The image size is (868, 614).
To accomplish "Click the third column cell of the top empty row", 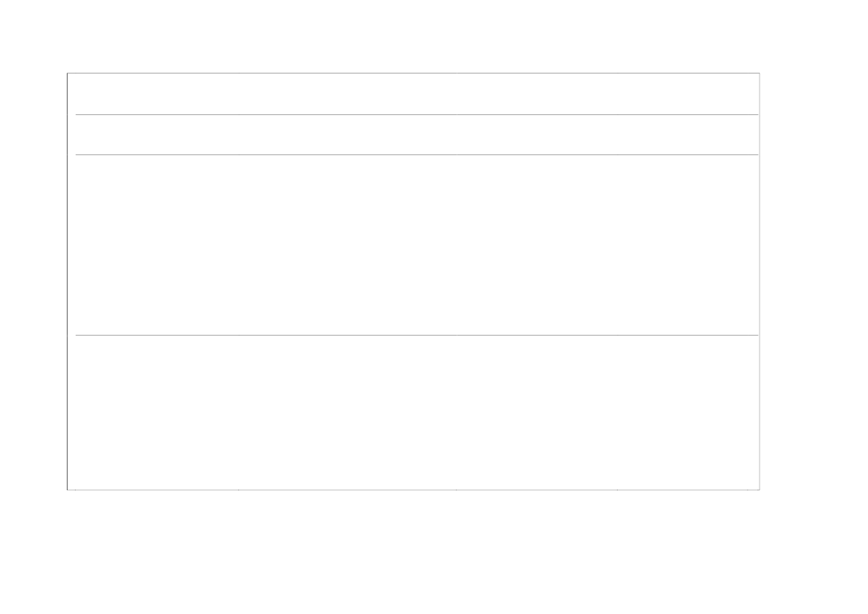I will coord(536,94).
